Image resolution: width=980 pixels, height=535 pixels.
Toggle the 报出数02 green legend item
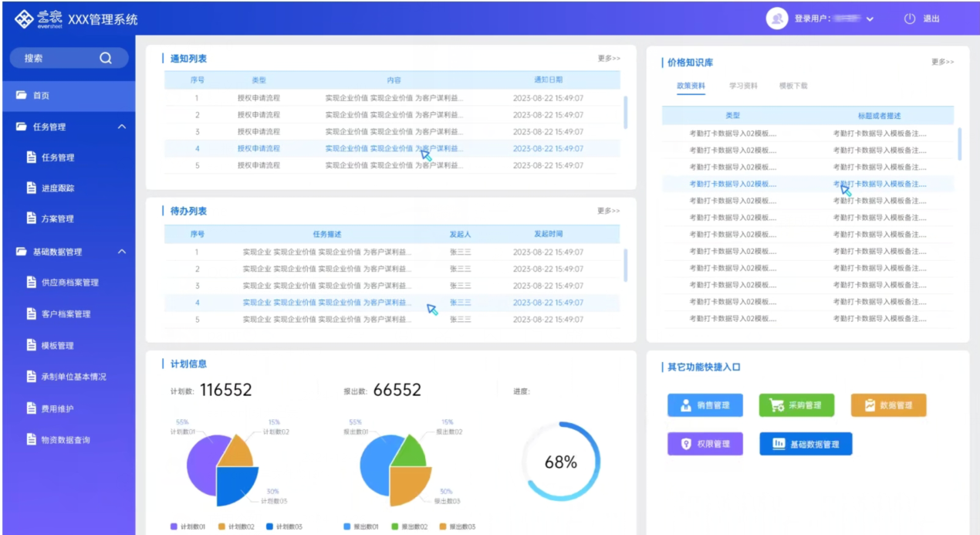[408, 527]
